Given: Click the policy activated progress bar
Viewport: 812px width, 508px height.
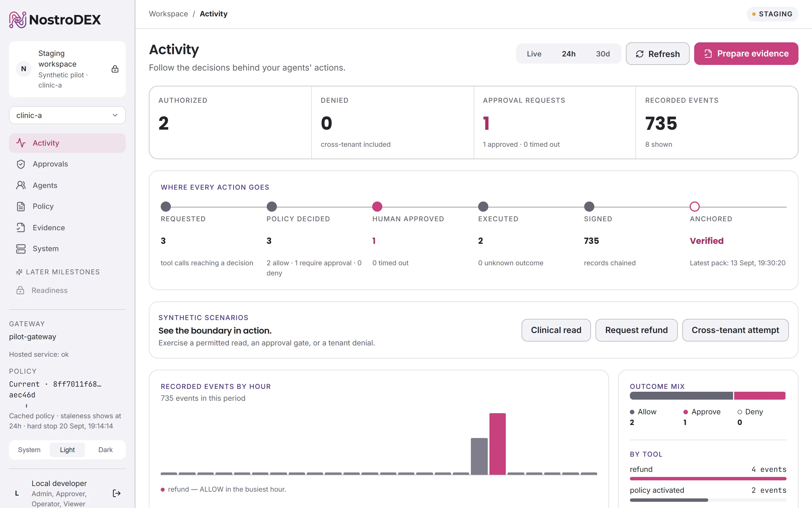Looking at the screenshot, I should [x=708, y=500].
